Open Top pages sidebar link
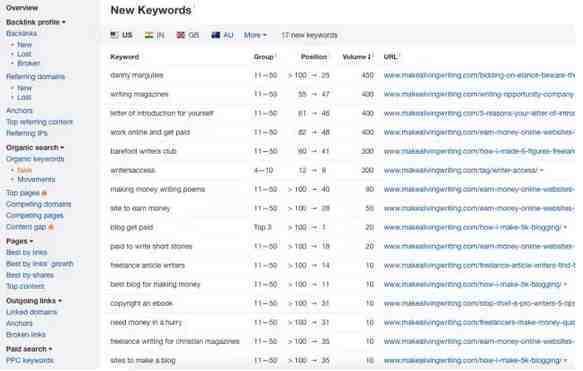 (23, 193)
